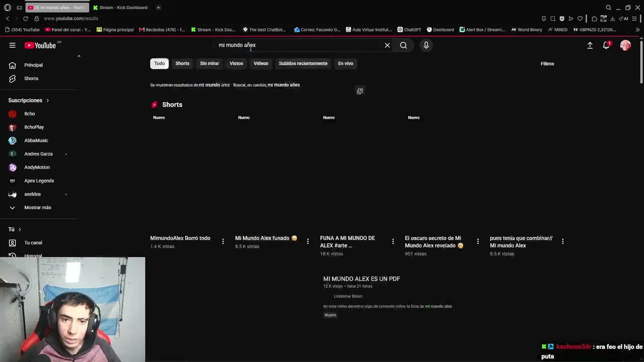This screenshot has height=362, width=644.
Task: Select the Vistos filter chip
Action: click(236, 63)
